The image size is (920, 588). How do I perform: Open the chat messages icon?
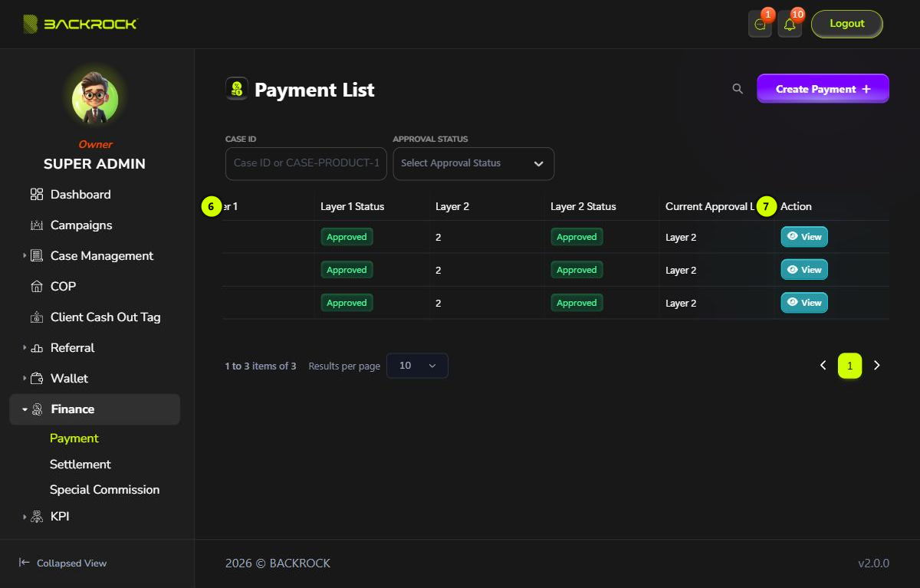click(760, 25)
